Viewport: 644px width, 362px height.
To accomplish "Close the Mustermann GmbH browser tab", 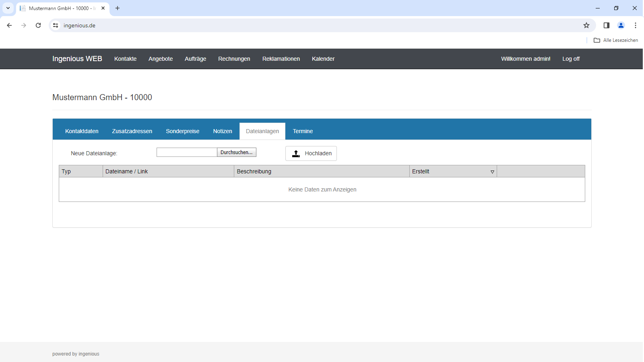I will (103, 8).
